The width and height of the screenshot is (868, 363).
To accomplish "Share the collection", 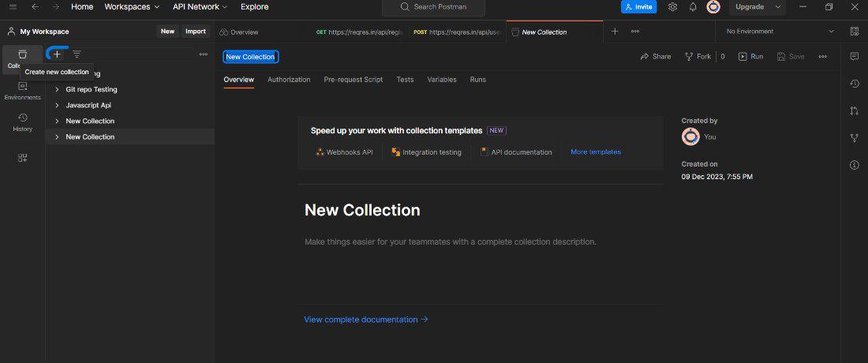I will [656, 57].
